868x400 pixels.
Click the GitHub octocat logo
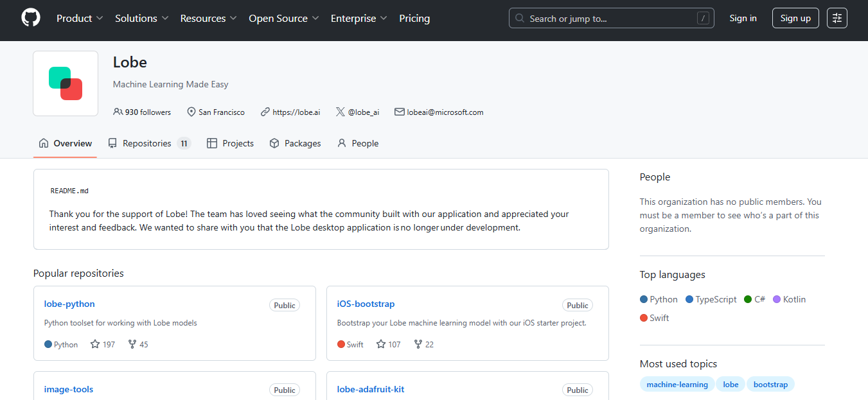coord(30,18)
